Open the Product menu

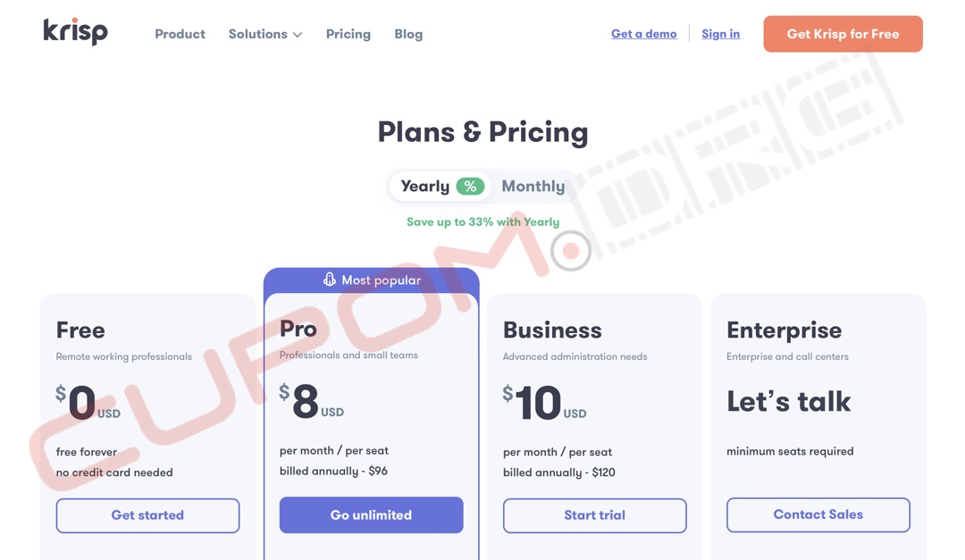click(x=180, y=34)
